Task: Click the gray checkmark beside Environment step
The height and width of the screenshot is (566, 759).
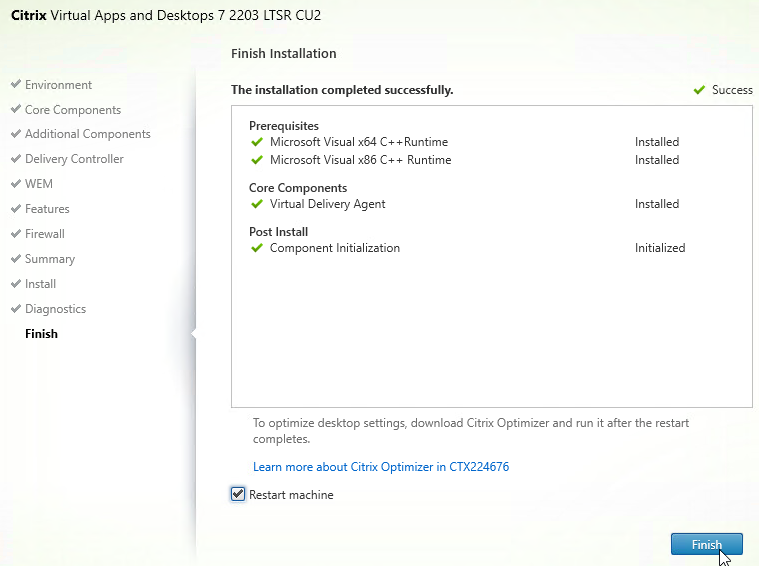Action: coord(16,84)
